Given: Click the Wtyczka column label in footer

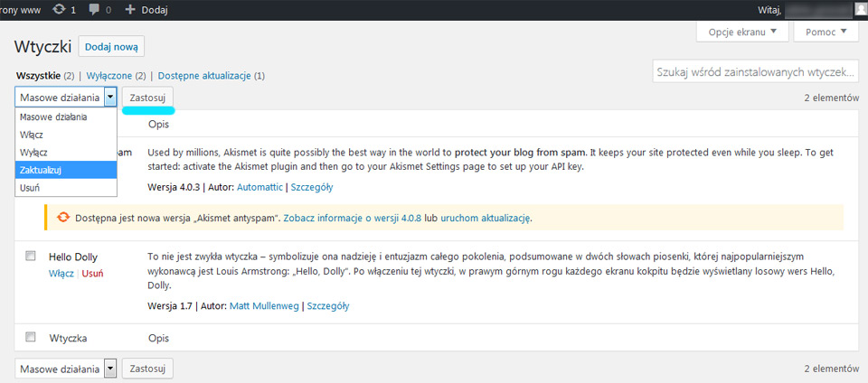Looking at the screenshot, I should pyautogui.click(x=68, y=338).
